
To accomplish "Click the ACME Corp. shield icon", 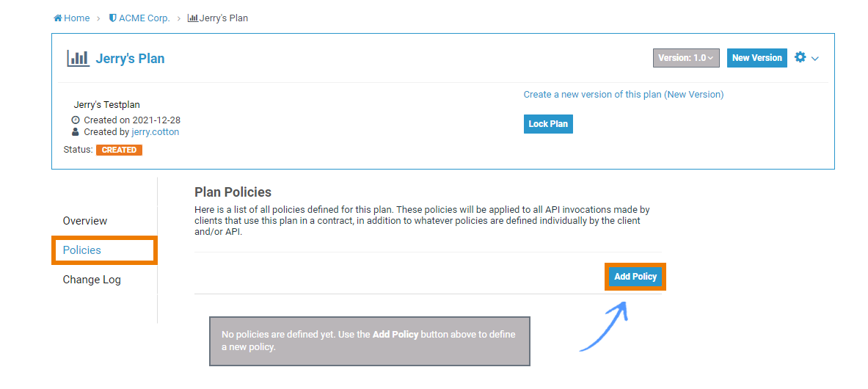I will [112, 18].
